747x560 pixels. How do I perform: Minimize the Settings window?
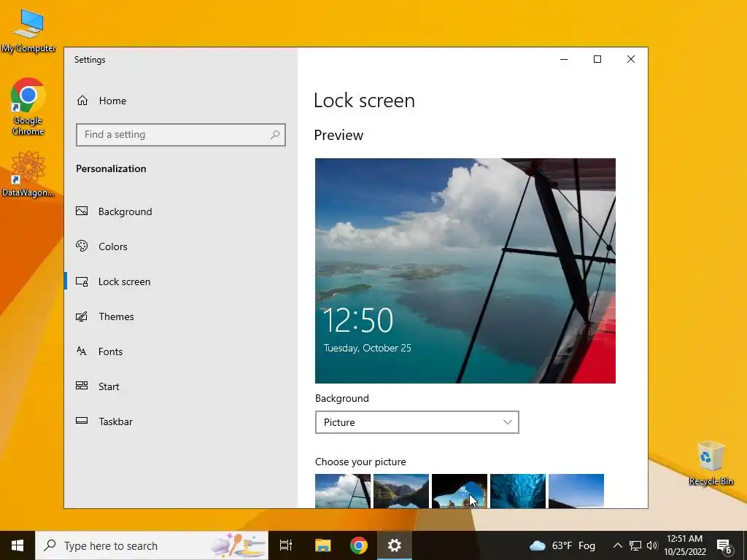coord(564,59)
